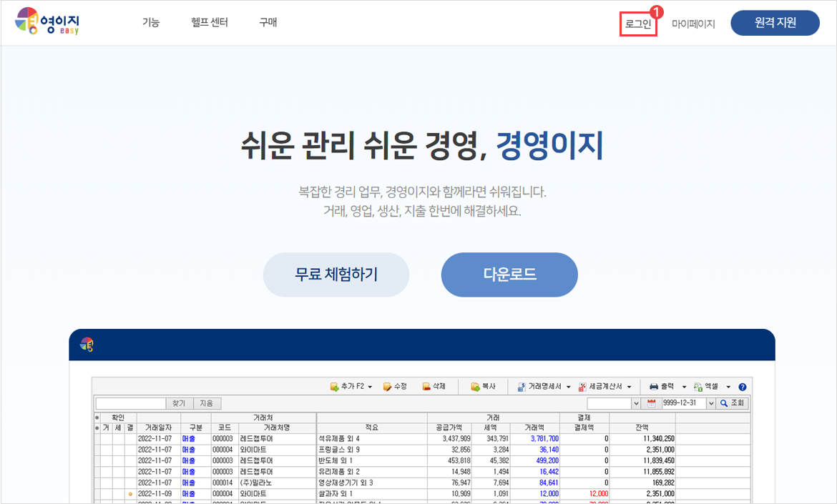Open the empty start-date dropdown arrow
Image resolution: width=837 pixels, height=504 pixels.
tap(636, 403)
